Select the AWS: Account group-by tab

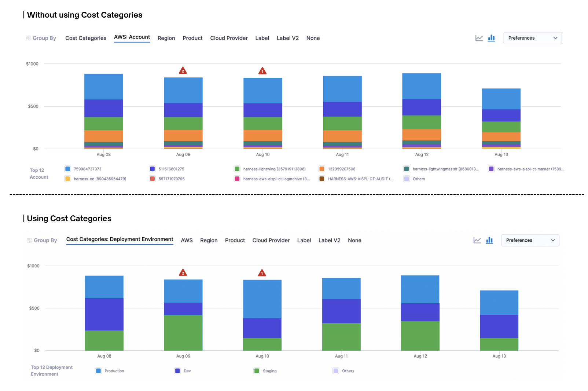pos(132,37)
